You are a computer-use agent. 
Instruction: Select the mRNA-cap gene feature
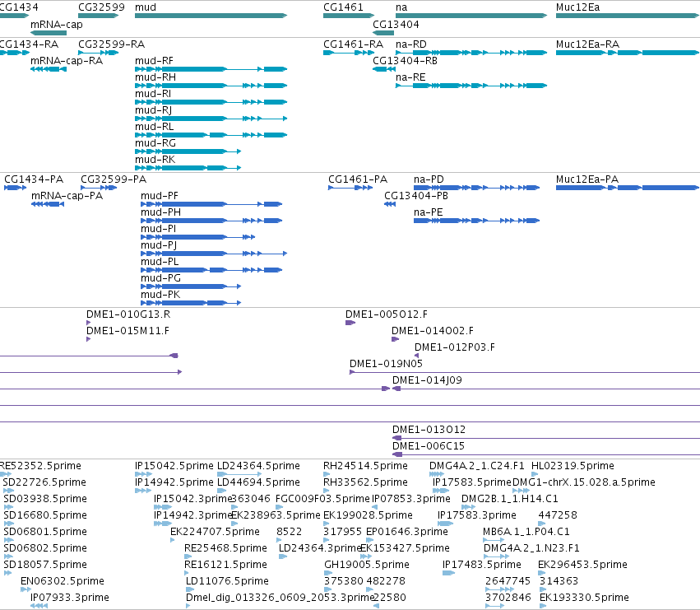[49, 33]
